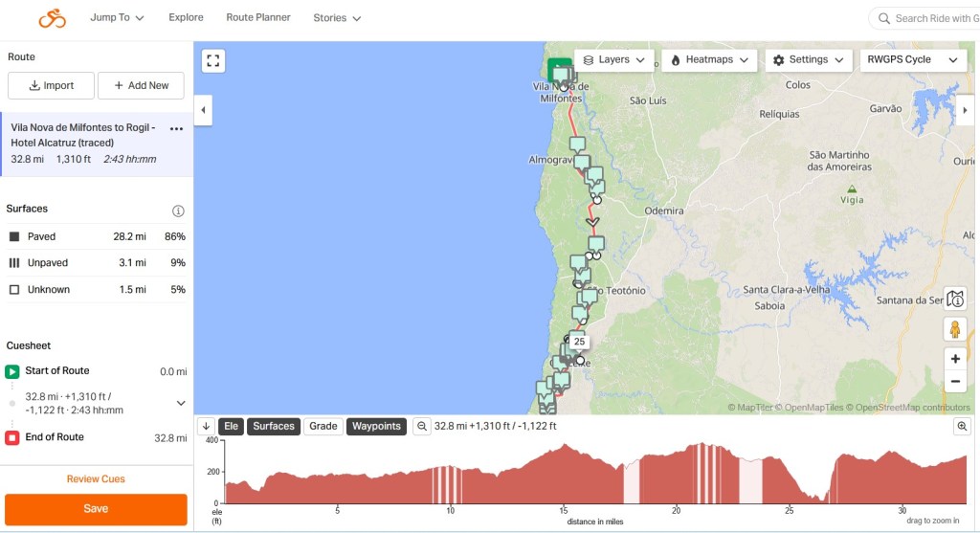The width and height of the screenshot is (980, 533).
Task: Zoom out the elevation graph
Action: pos(422,426)
